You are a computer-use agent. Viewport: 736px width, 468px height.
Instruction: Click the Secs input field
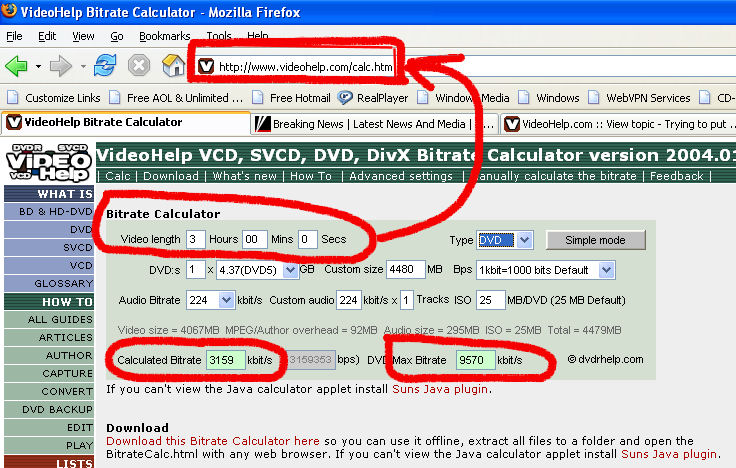pyautogui.click(x=307, y=239)
